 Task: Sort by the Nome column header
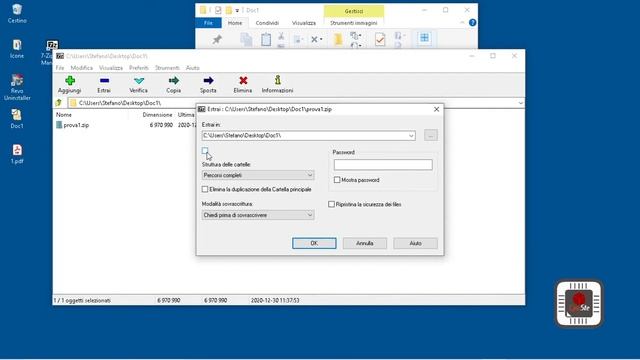pyautogui.click(x=64, y=115)
